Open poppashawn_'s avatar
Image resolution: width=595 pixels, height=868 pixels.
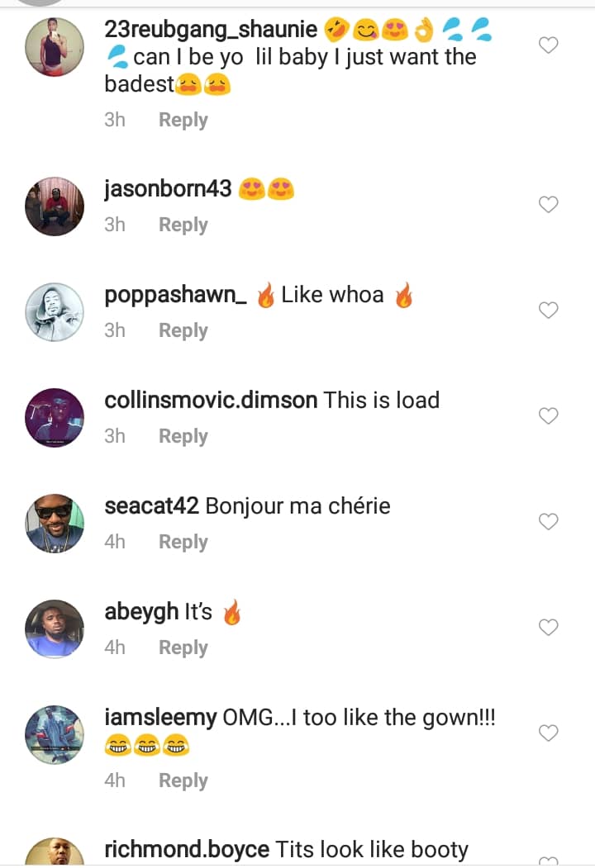(x=55, y=311)
